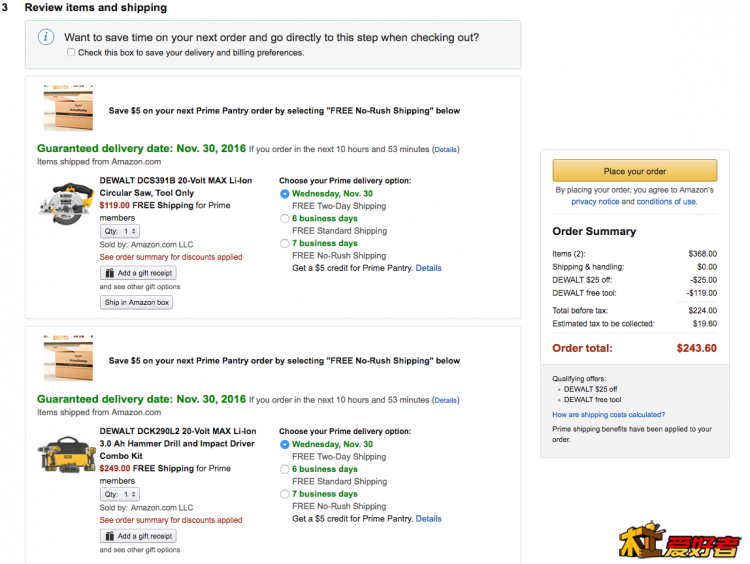The height and width of the screenshot is (564, 750).
Task: Click Add a gift receipt for the circular saw
Action: coord(138,273)
